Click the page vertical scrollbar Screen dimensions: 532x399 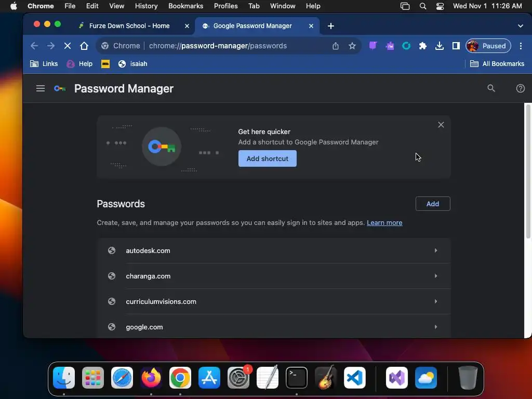click(528, 171)
